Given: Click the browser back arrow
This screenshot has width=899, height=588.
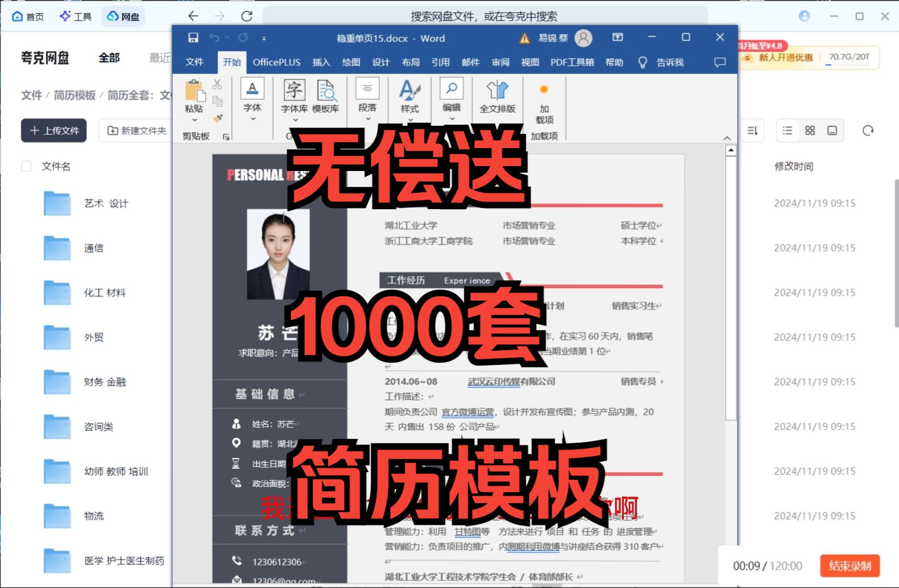Looking at the screenshot, I should pyautogui.click(x=193, y=16).
